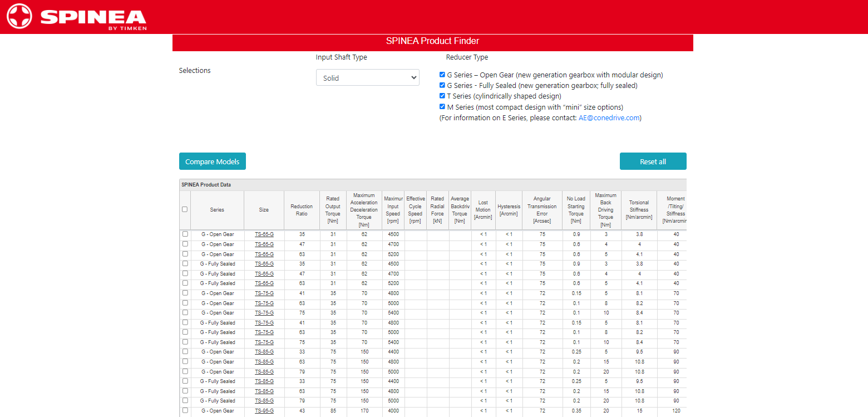Open TS-85-G link in Fully Sealed ratio 33 row
The width and height of the screenshot is (868, 417).
tap(264, 381)
